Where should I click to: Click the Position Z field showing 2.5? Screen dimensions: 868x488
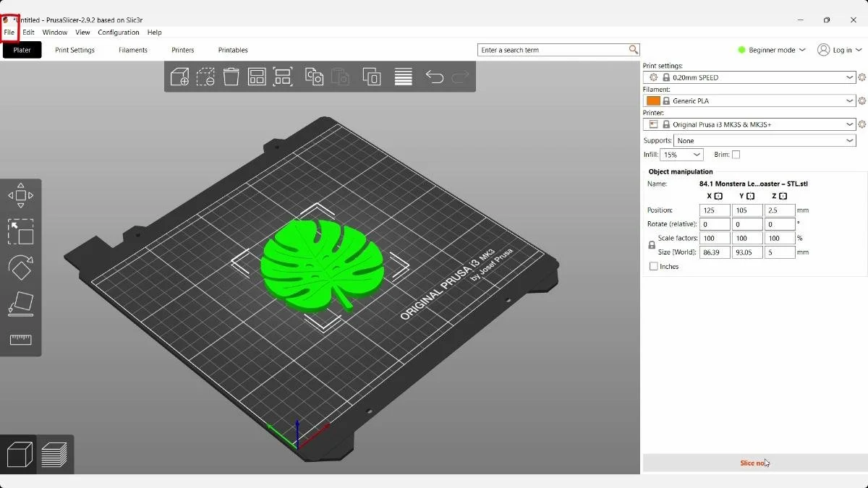[x=780, y=210]
